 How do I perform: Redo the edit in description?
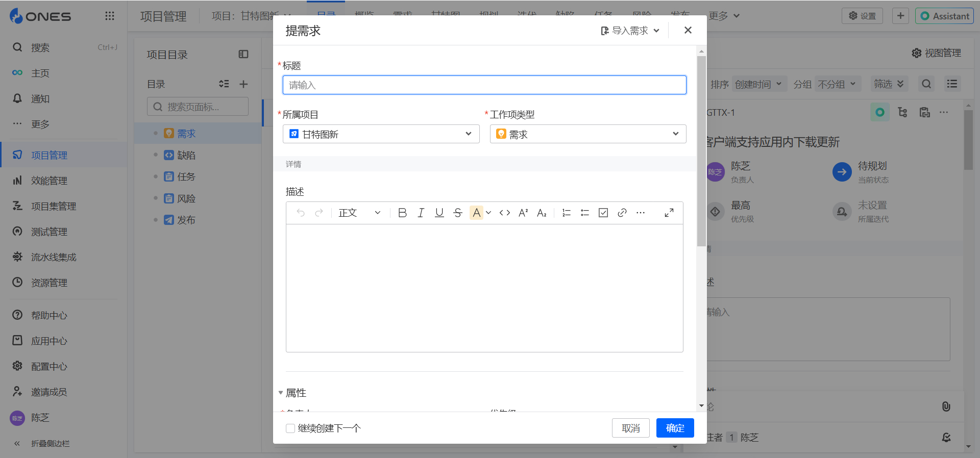pyautogui.click(x=319, y=213)
